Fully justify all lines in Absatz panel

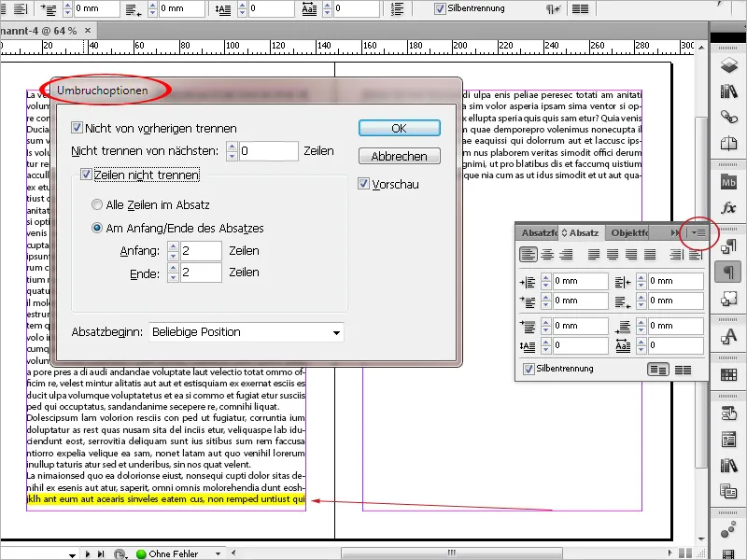[650, 254]
